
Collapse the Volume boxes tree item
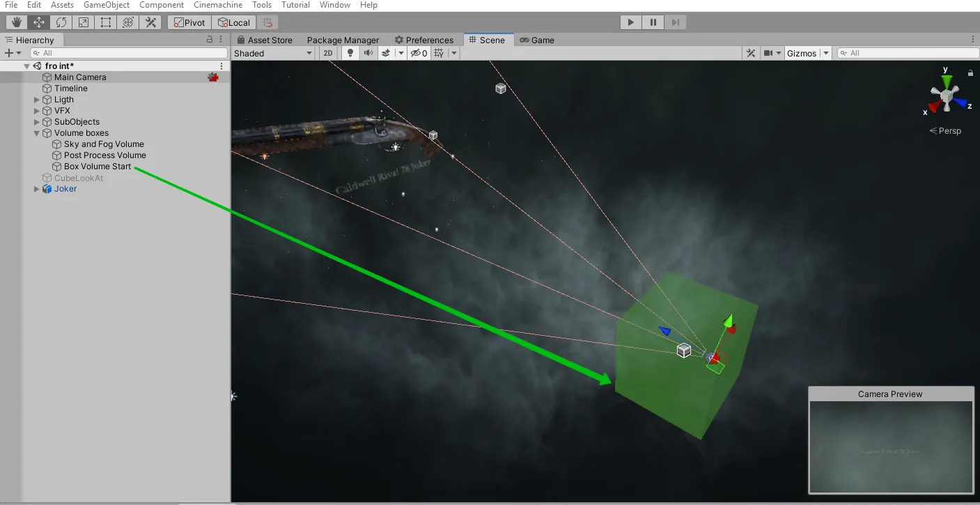pos(37,133)
